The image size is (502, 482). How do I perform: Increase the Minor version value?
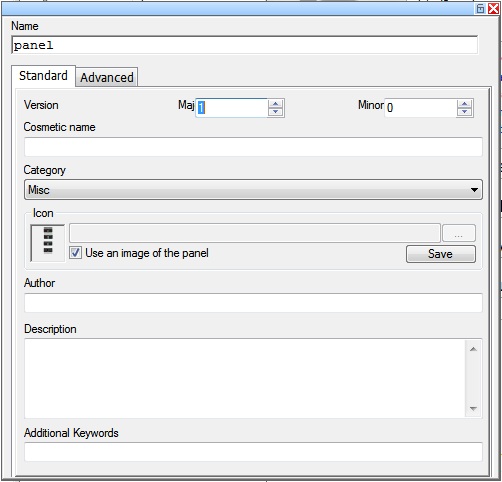(x=465, y=104)
